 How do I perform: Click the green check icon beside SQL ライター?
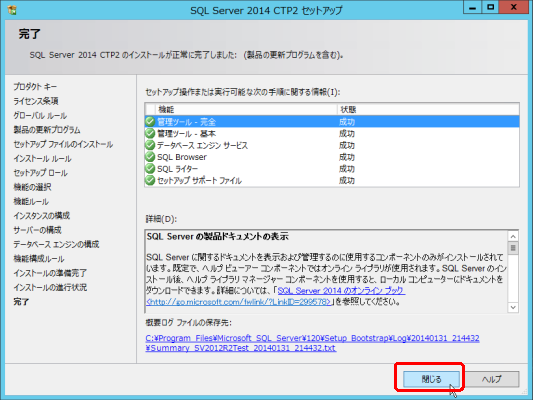pyautogui.click(x=150, y=169)
